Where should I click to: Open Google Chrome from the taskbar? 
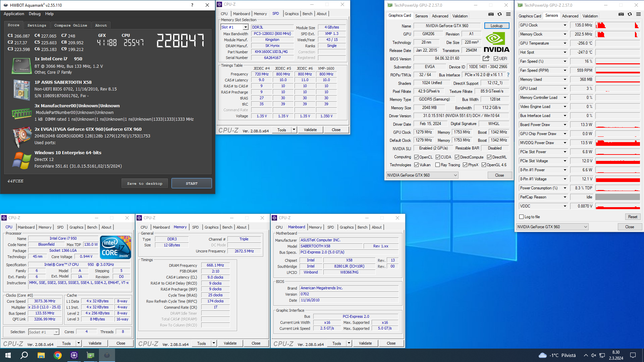58,355
